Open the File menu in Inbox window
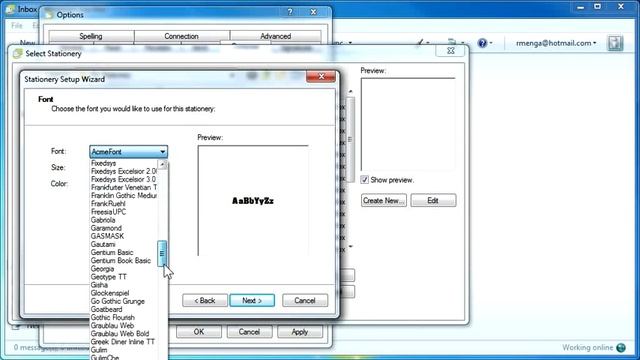The image size is (640, 360). [x=17, y=26]
